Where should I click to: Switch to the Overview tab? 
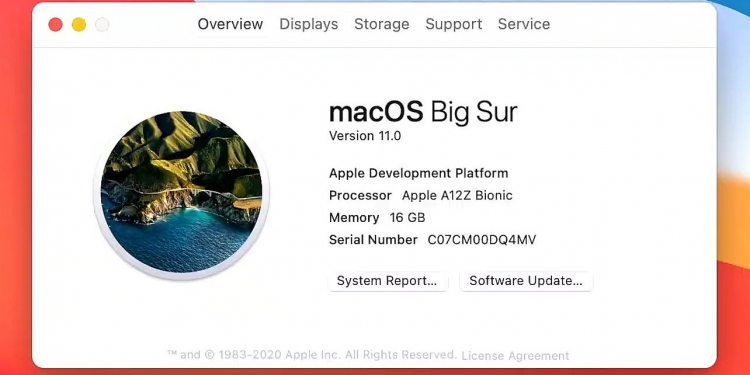click(230, 24)
